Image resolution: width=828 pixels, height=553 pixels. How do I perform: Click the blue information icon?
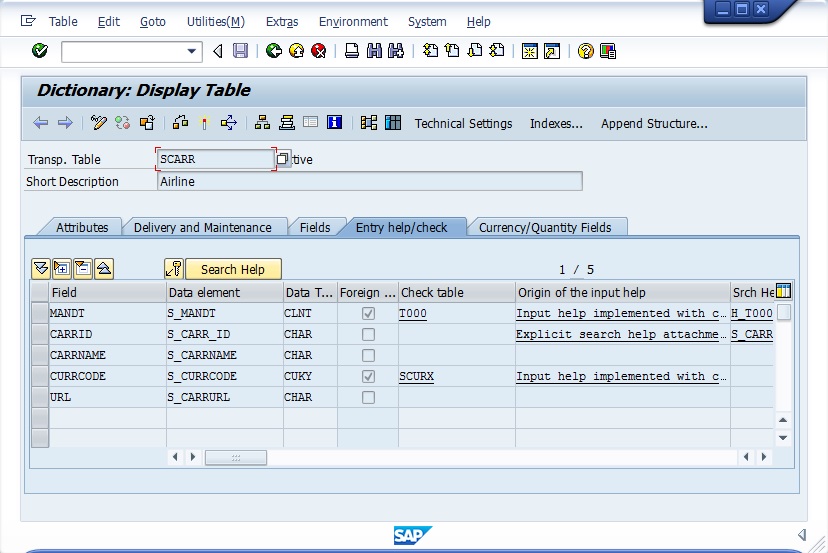coord(335,123)
